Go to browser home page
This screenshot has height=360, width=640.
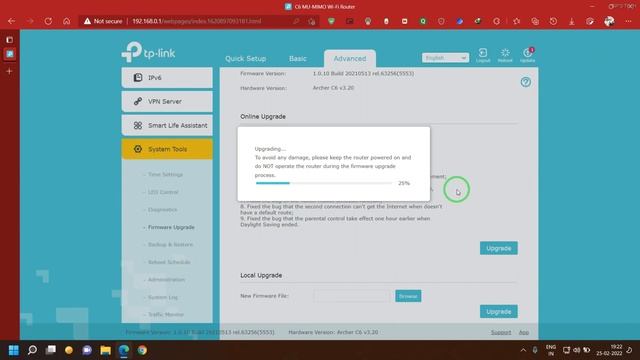[x=67, y=21]
